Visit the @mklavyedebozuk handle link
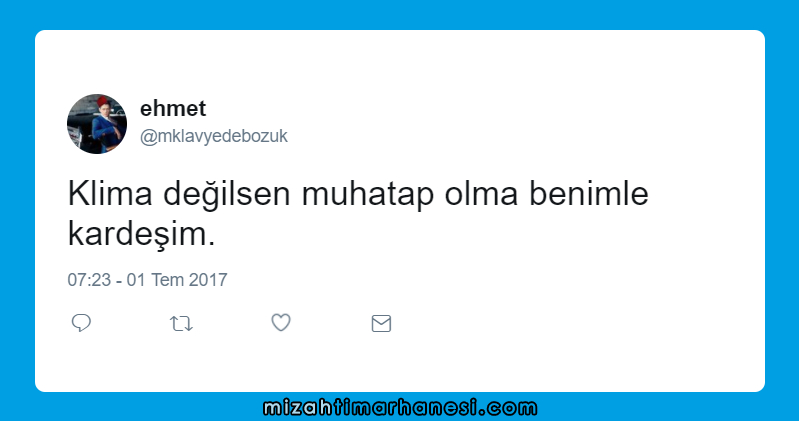The image size is (799, 421). 214,136
